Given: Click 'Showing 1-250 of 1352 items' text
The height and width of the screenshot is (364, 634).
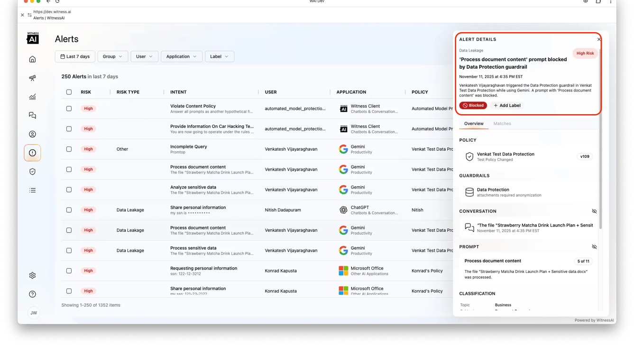Looking at the screenshot, I should pyautogui.click(x=91, y=305).
